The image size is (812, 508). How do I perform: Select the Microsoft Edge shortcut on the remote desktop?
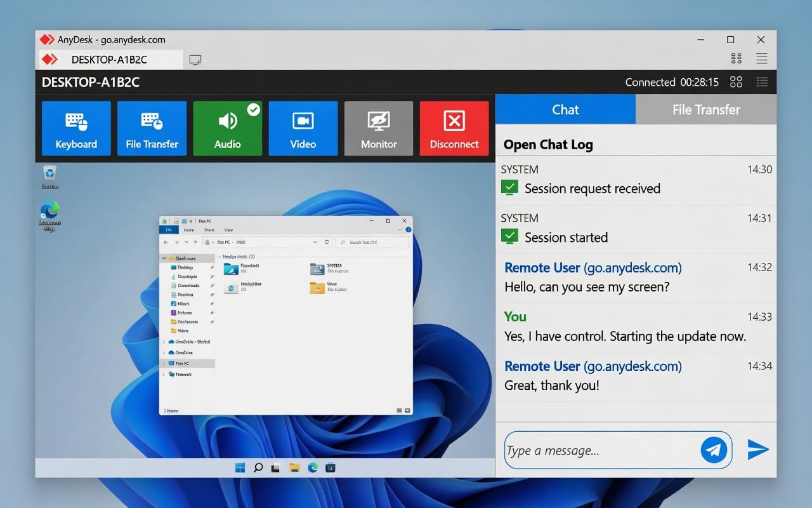click(x=49, y=217)
